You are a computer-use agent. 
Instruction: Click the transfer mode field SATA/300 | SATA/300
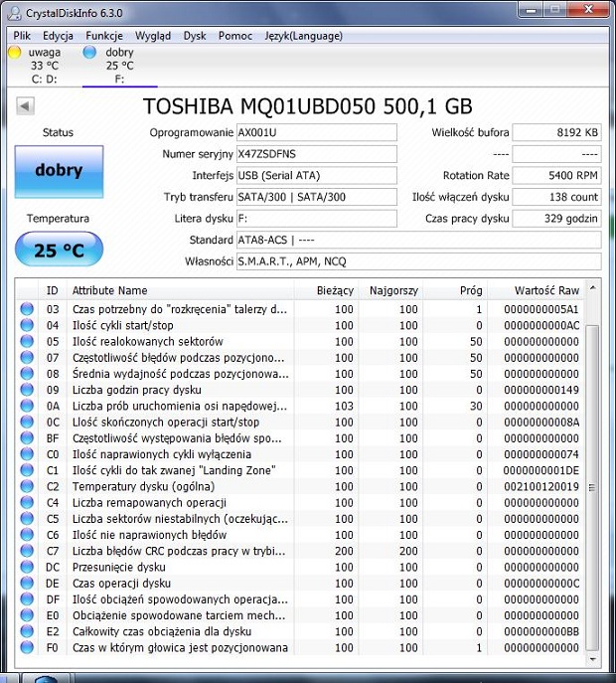pyautogui.click(x=317, y=197)
